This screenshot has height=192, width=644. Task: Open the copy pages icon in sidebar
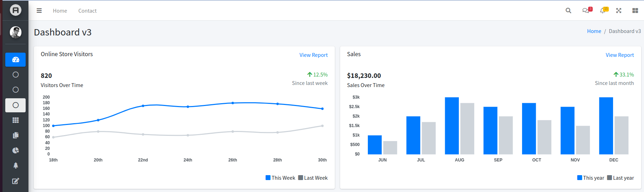coord(15,135)
